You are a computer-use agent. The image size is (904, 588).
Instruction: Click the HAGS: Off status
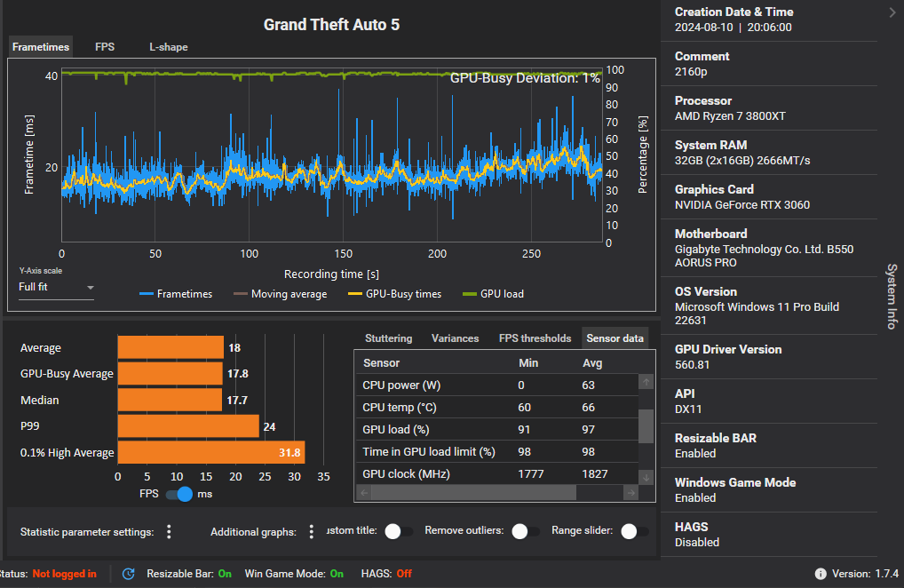(386, 574)
